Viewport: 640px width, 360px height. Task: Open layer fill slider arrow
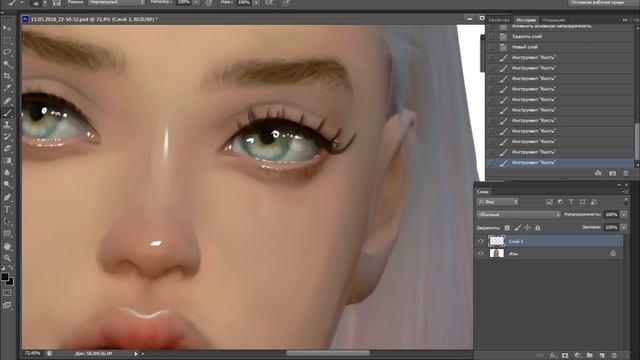coord(624,227)
